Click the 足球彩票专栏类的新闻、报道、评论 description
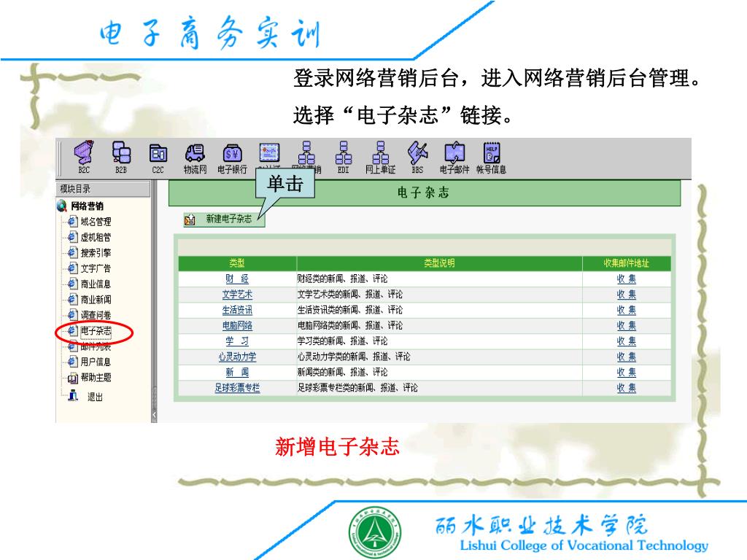This screenshot has width=747, height=560. tap(357, 388)
